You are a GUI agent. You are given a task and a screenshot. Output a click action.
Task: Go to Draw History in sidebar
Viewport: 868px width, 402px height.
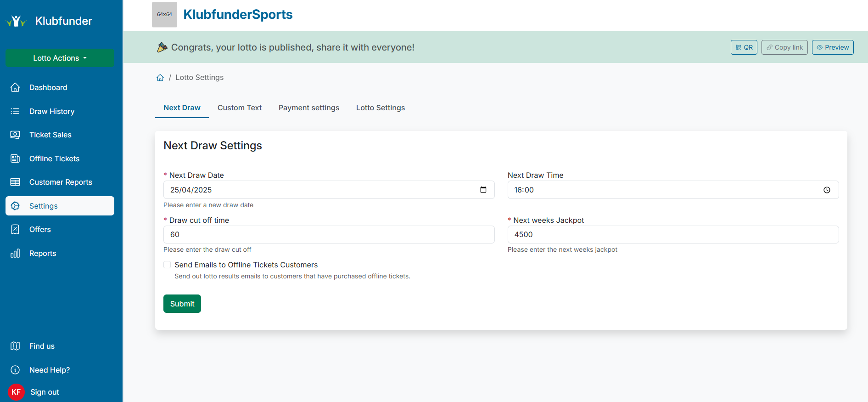pos(51,111)
